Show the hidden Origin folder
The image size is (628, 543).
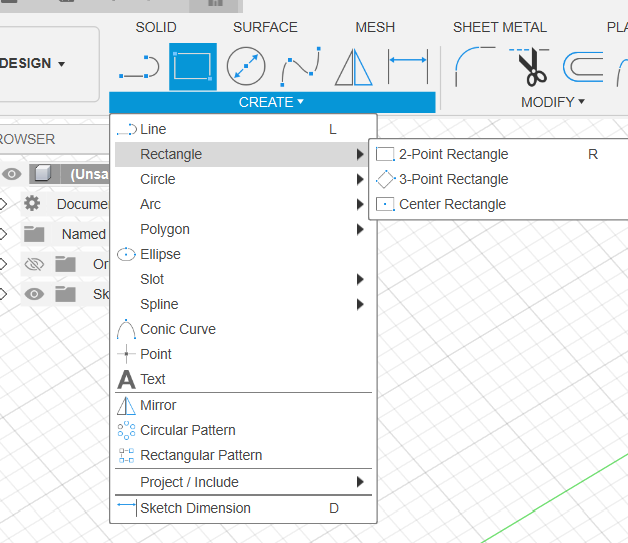tap(34, 264)
